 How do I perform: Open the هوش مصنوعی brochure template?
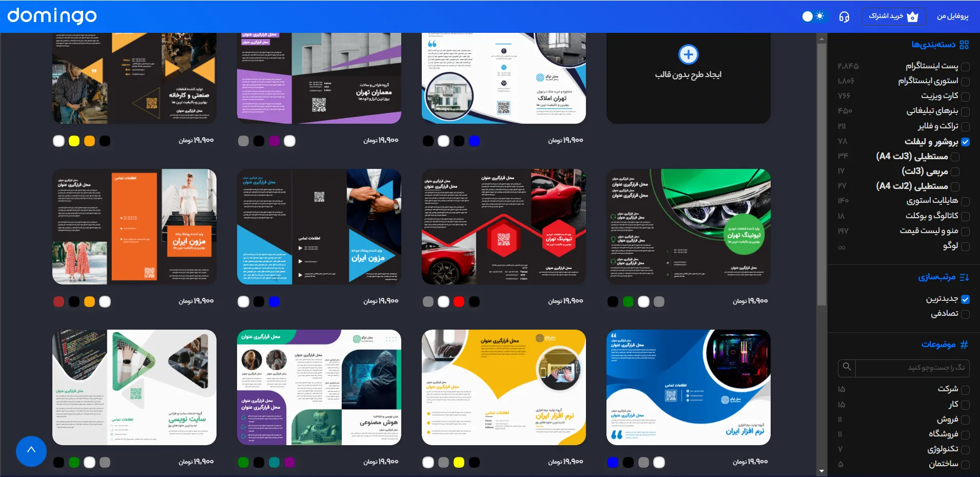(x=319, y=387)
